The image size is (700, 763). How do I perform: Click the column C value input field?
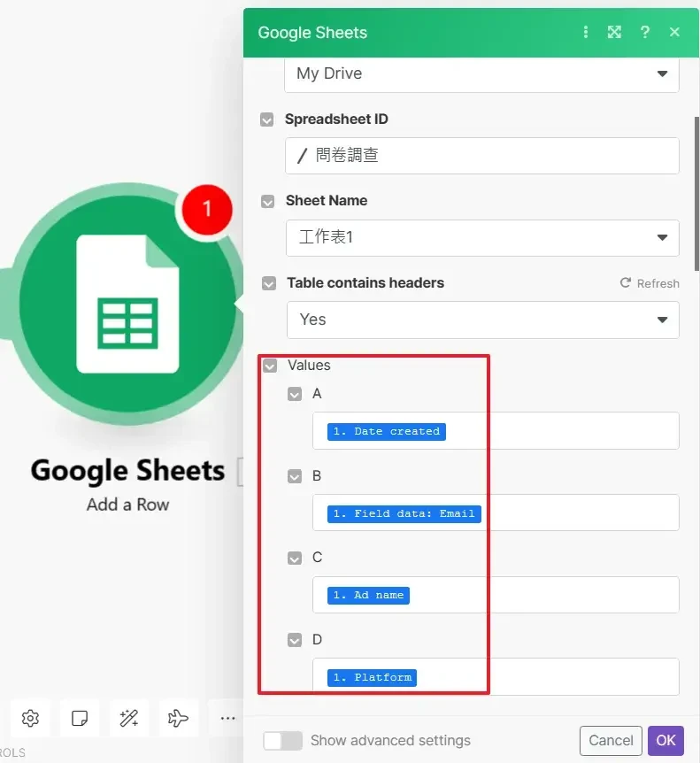tap(496, 595)
